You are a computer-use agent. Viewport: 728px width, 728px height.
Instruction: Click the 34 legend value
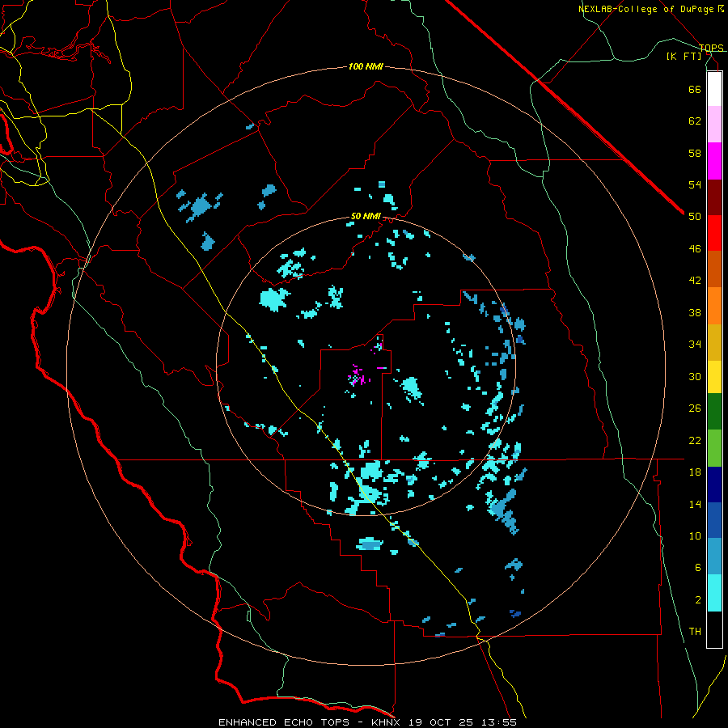[695, 345]
